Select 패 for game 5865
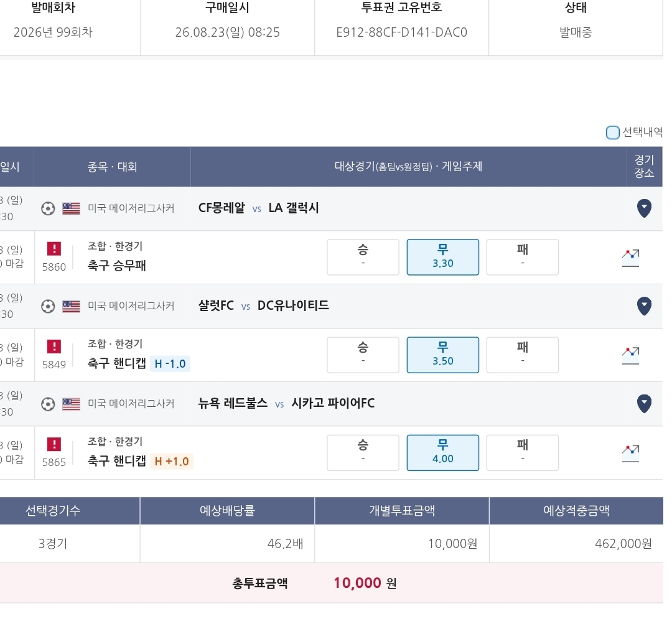This screenshot has width=672, height=624. [x=523, y=452]
